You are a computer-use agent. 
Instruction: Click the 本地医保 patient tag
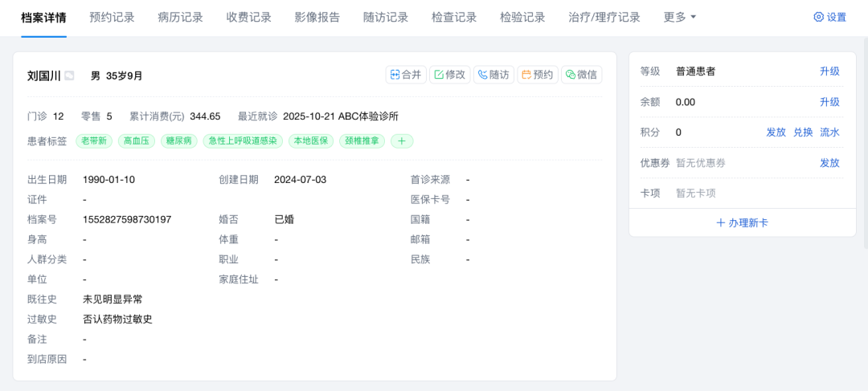click(x=311, y=141)
